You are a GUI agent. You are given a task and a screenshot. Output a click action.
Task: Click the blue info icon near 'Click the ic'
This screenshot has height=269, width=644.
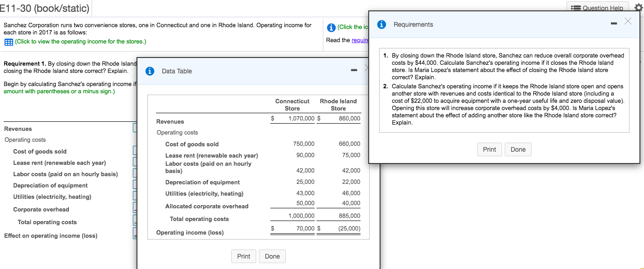point(331,28)
